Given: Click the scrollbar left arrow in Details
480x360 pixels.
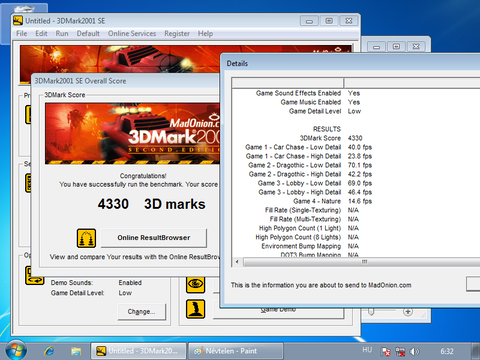Looking at the screenshot, I should point(237,262).
